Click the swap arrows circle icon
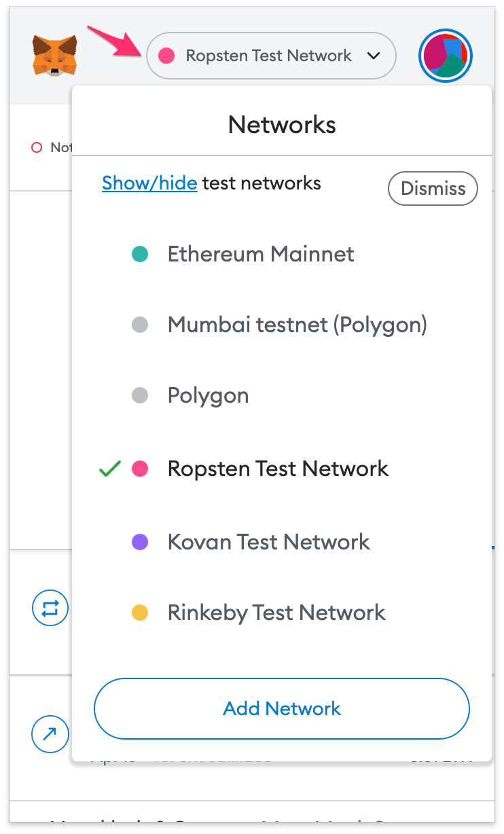504x834 pixels. click(50, 609)
